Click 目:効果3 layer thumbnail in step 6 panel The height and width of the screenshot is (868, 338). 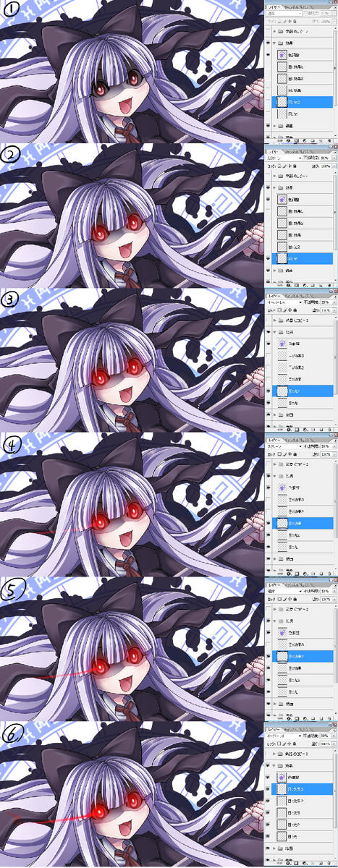pos(282,789)
